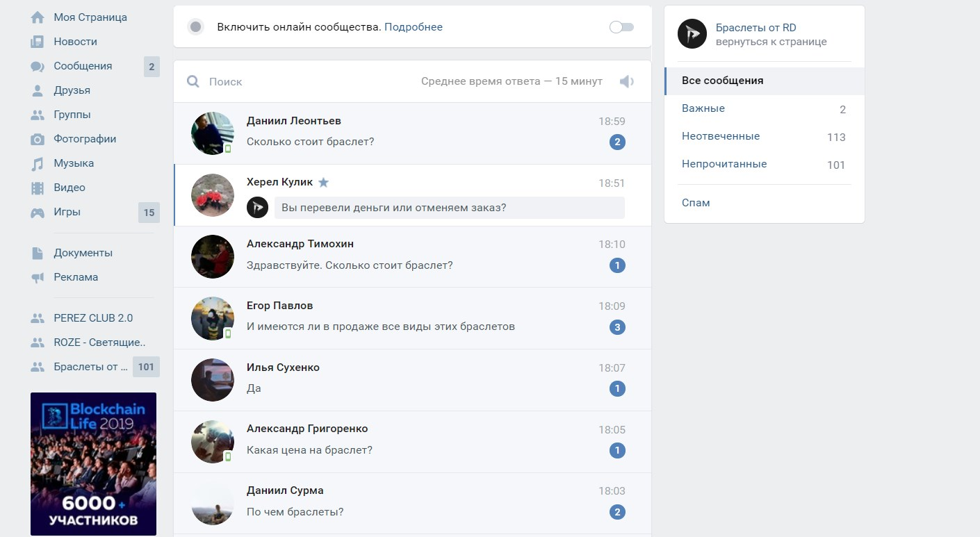The width and height of the screenshot is (980, 537).
Task: Click Среднее время ответа — 15 минут text
Action: tap(512, 81)
